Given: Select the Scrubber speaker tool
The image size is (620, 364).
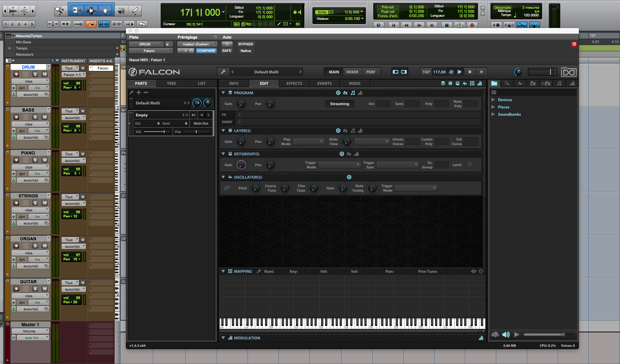Looking at the screenshot, I should point(121,11).
